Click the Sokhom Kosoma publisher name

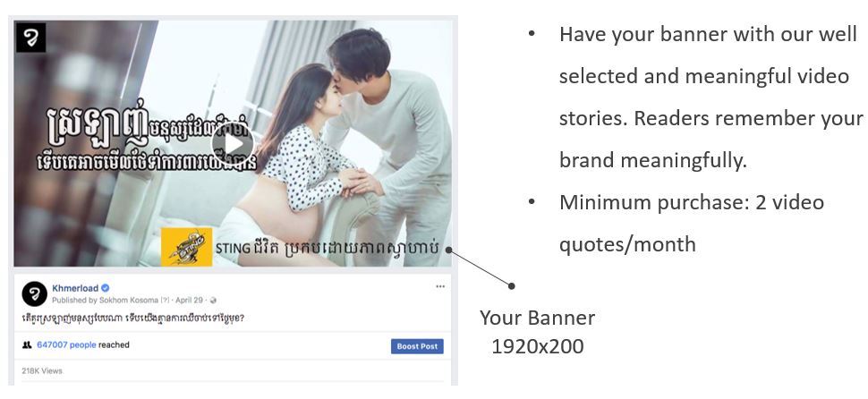[x=128, y=301]
